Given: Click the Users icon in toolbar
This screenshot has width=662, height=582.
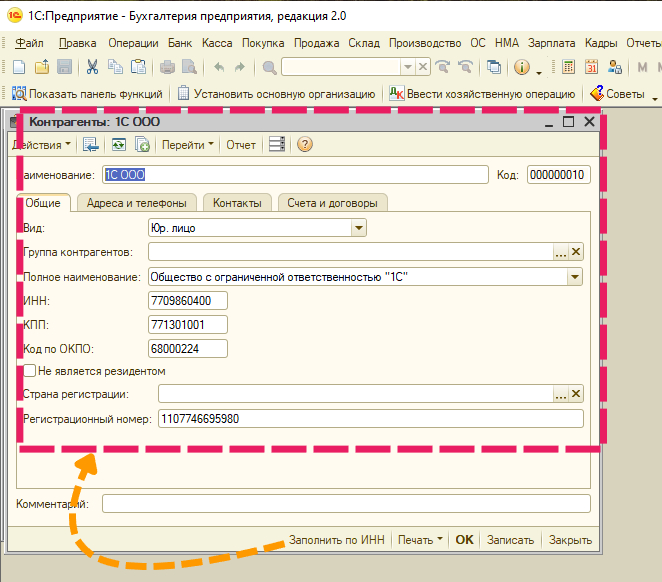Looking at the screenshot, I should click(x=615, y=67).
